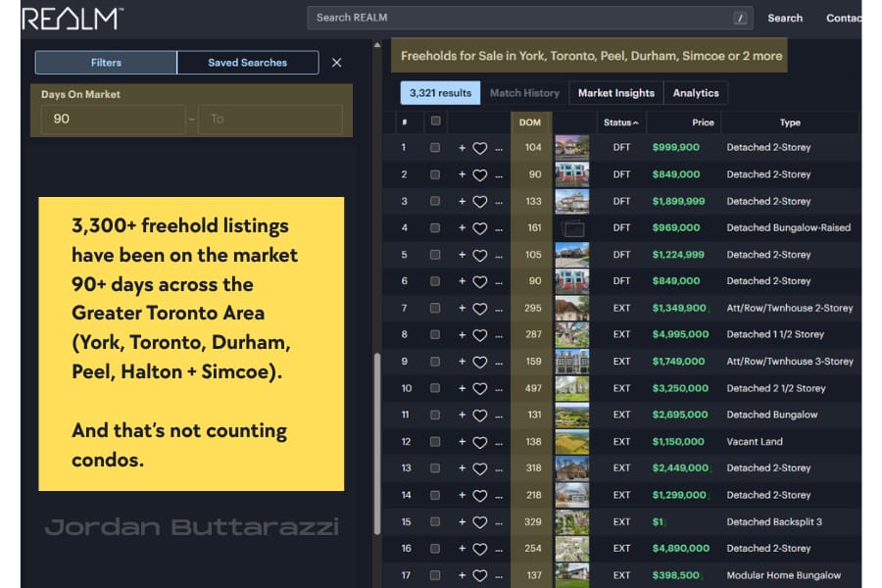Select the 3,321 results tab
Screen dimensions: 882x588
(440, 93)
